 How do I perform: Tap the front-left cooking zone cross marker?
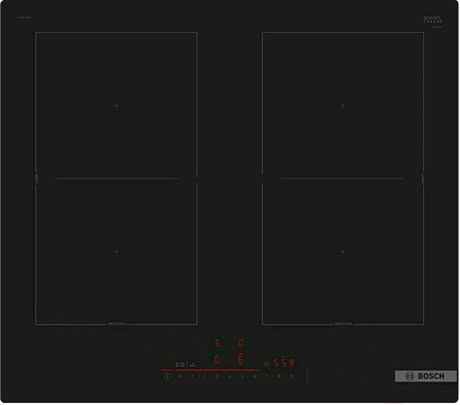pyautogui.click(x=116, y=252)
